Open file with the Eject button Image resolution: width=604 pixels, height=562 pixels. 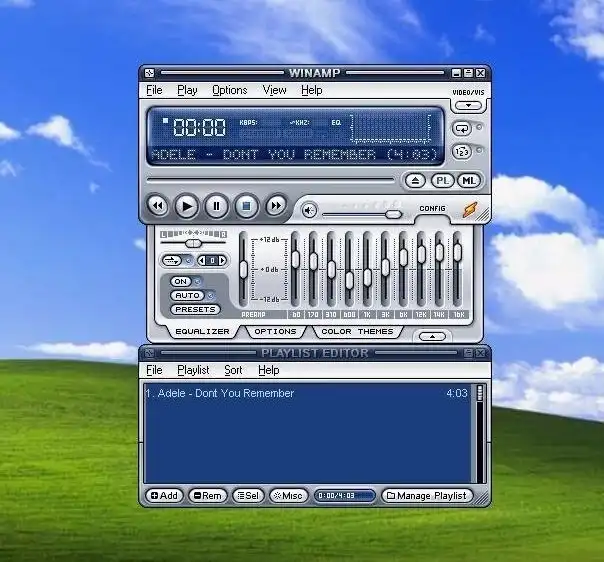point(415,180)
